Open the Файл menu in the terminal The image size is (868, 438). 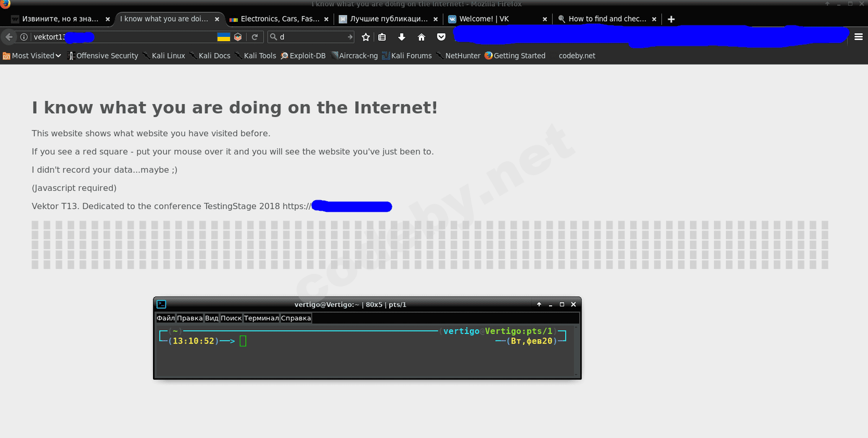click(165, 318)
